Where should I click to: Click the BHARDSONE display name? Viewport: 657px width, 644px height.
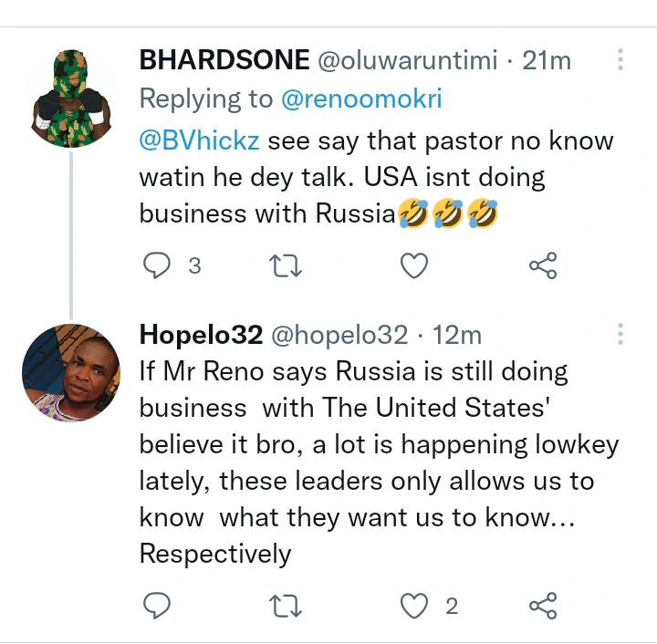coord(224,61)
